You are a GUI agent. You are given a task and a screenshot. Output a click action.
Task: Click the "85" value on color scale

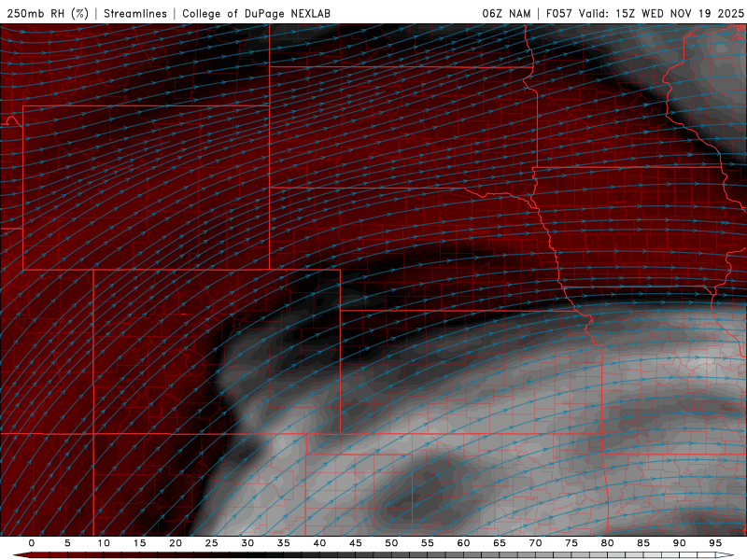(643, 543)
